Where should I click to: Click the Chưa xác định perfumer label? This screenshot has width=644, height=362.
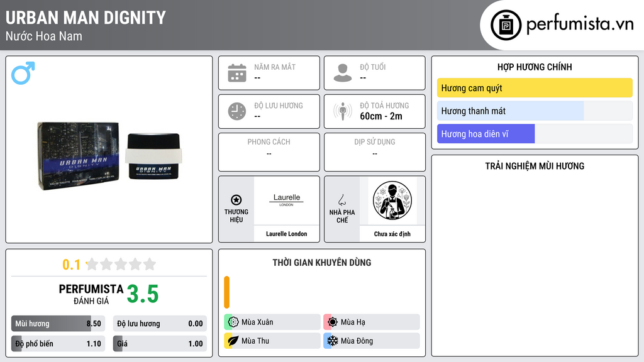[392, 234]
